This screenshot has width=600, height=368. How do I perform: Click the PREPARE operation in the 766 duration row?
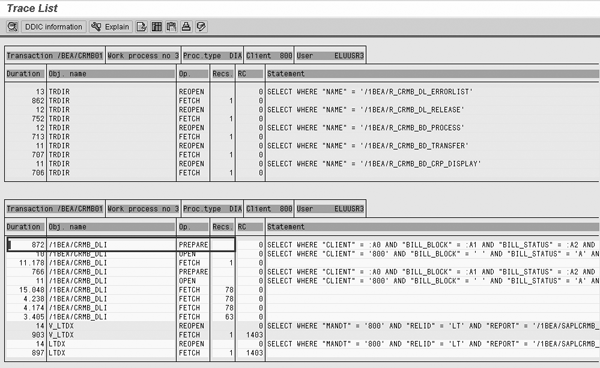pyautogui.click(x=193, y=272)
